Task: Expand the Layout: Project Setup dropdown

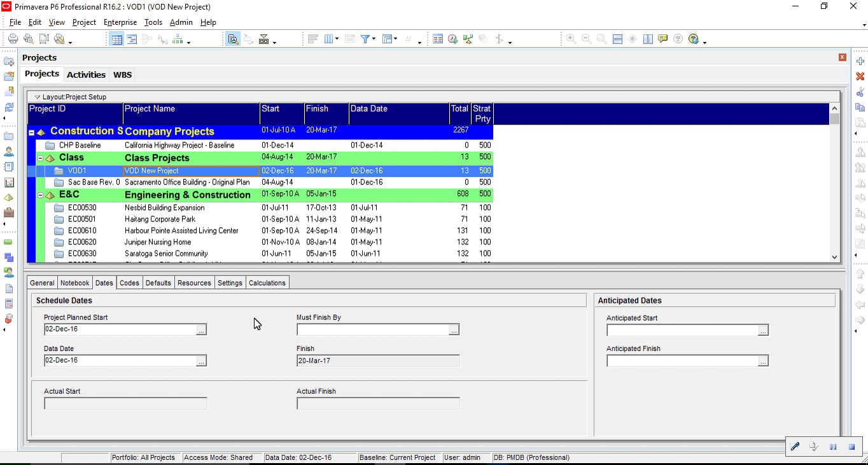Action: [38, 97]
